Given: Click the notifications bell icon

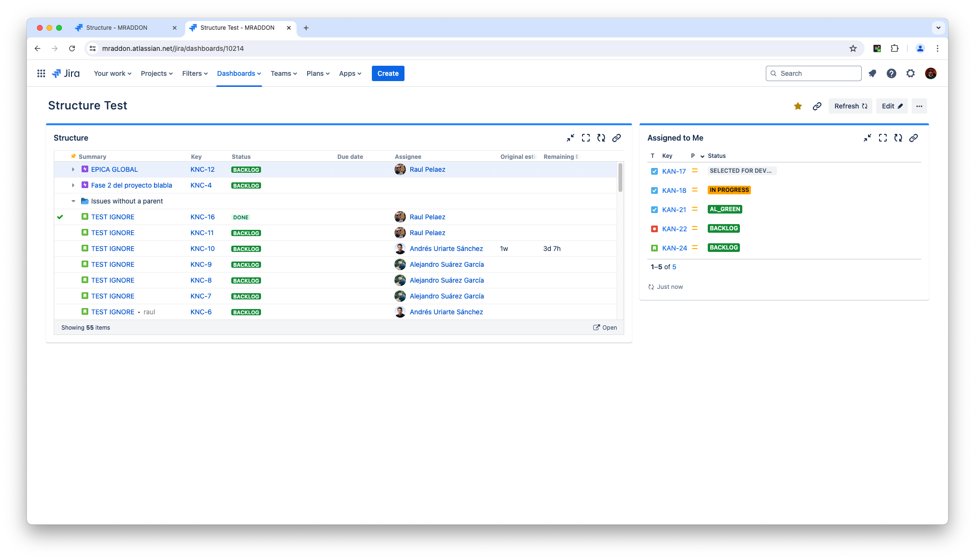Looking at the screenshot, I should tap(872, 73).
